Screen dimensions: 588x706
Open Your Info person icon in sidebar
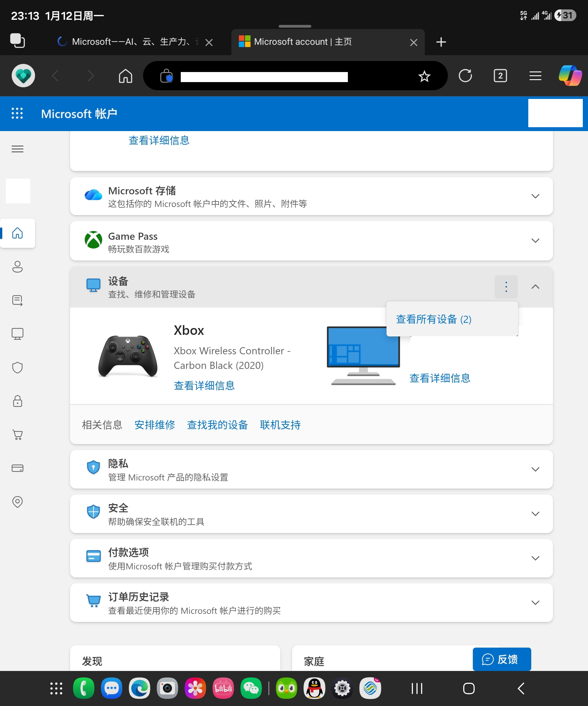tap(18, 267)
